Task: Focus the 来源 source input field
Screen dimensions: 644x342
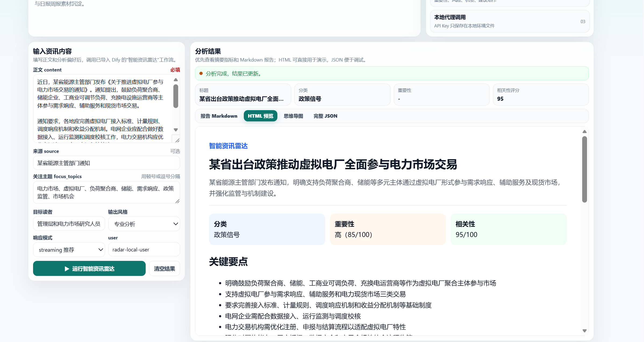Action: click(x=106, y=163)
